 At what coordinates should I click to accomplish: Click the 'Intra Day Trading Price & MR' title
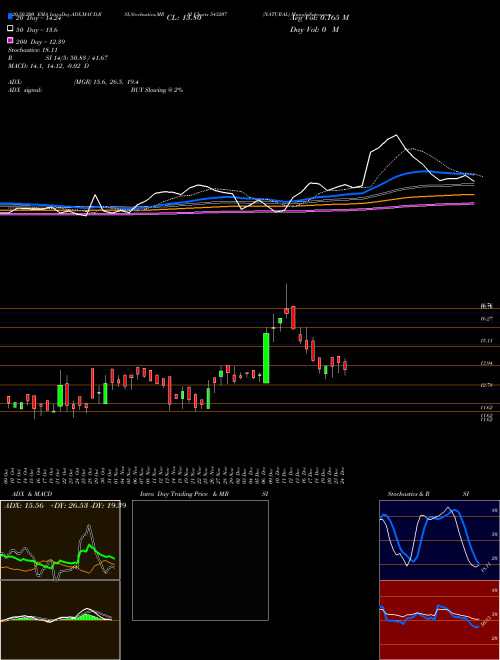184,494
